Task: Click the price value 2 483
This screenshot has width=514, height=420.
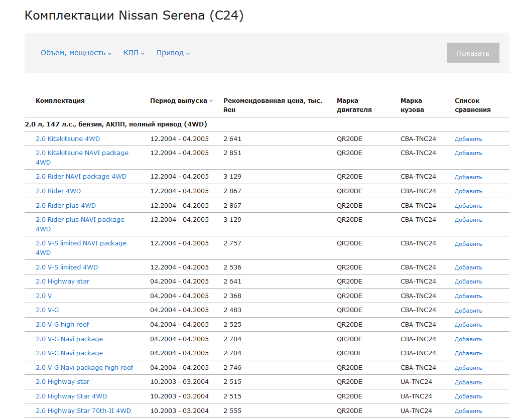Action: (232, 310)
